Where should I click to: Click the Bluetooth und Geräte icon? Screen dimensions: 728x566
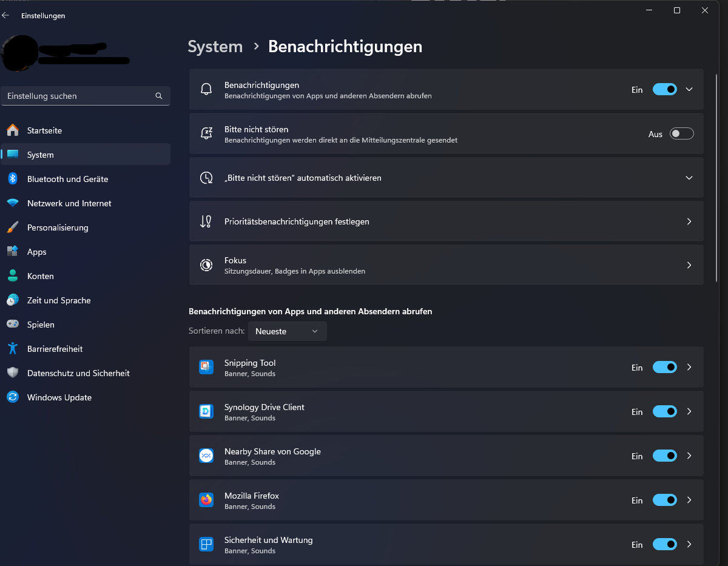click(13, 179)
